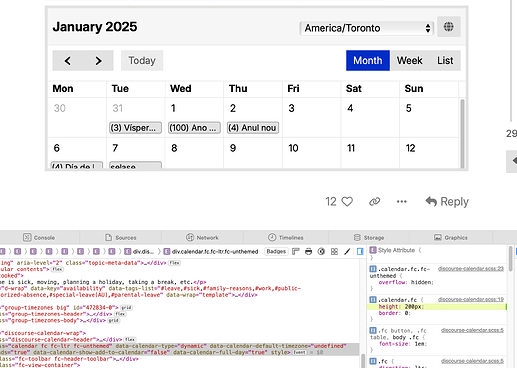Copy the post link via the chain icon
Image resolution: width=517 pixels, height=368 pixels.
tap(374, 202)
